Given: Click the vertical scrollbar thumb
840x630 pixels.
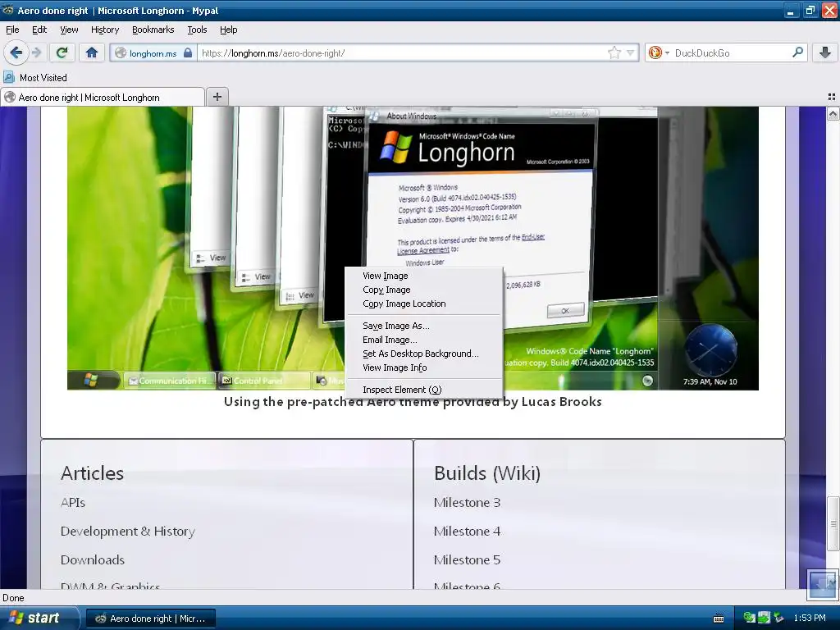Looking at the screenshot, I should 833,523.
